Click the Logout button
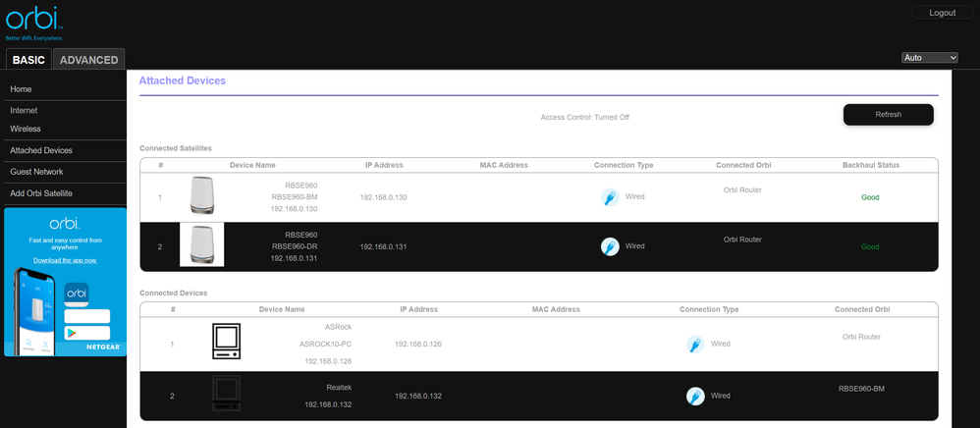This screenshot has width=980, height=428. (943, 13)
